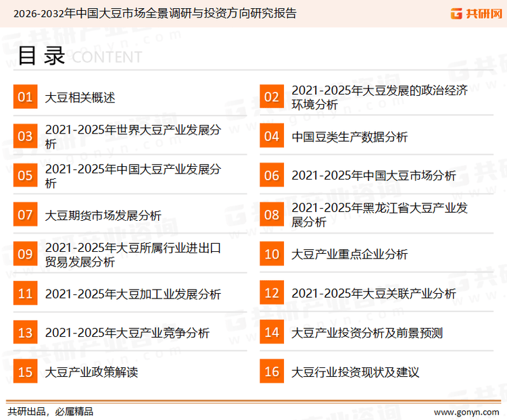Click the www.gonyn.com website link
Image resolution: width=507 pixels, height=420 pixels.
coord(466,411)
